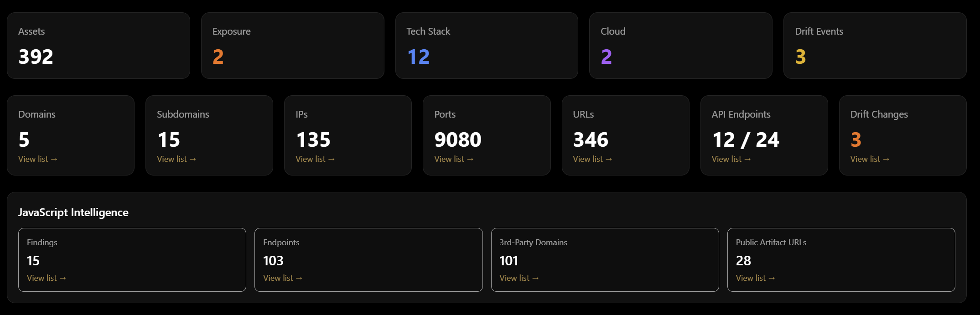This screenshot has height=315, width=980.
Task: Open the Subdomains view list link
Action: point(176,159)
